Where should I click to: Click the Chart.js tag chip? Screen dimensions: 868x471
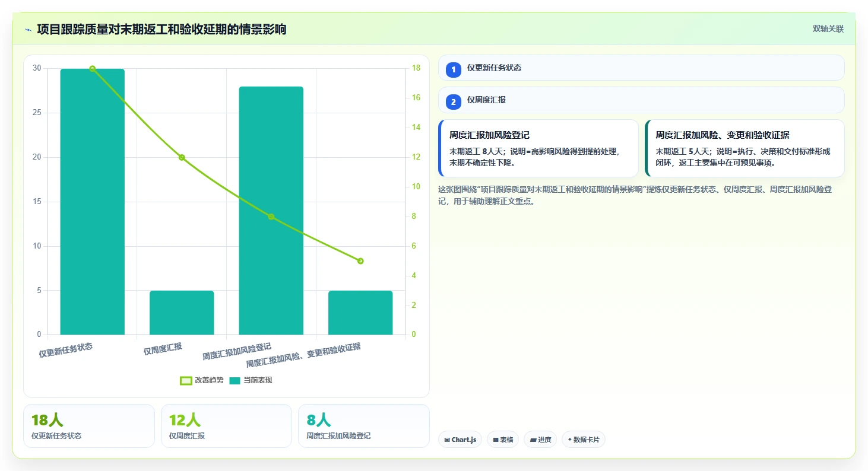point(460,440)
